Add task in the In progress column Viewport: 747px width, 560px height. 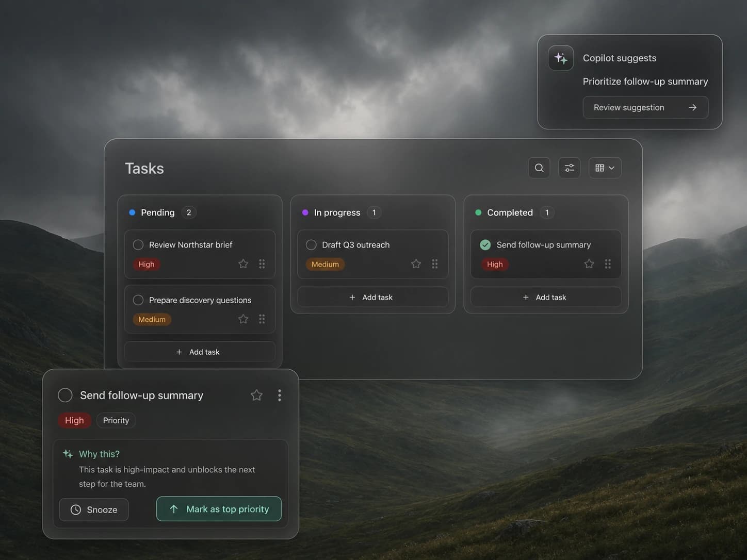point(372,297)
